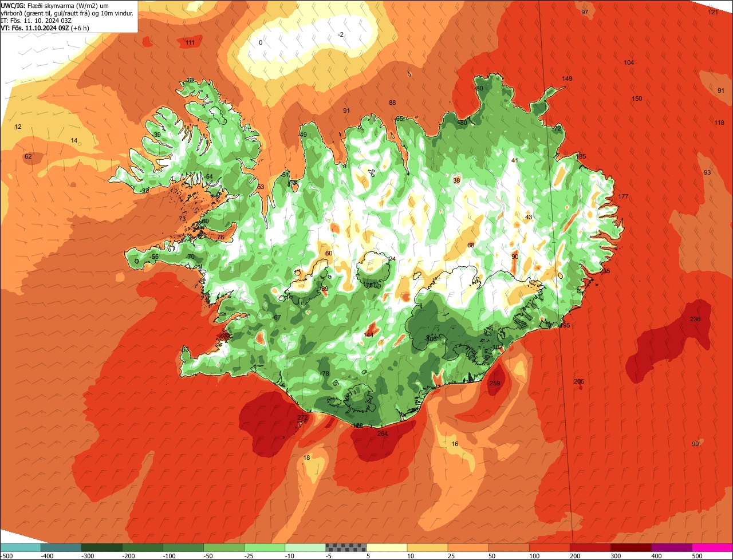Screen dimensions: 733x560
Task: Click the orange 50 to 100 legend swatch
Action: coord(509,547)
